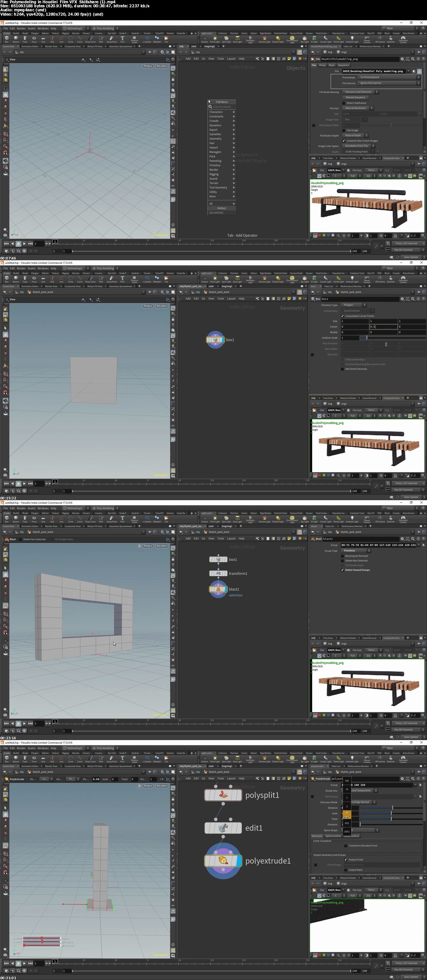
Task: Open Terrain submenu in TAB Menu
Action: pos(222,183)
